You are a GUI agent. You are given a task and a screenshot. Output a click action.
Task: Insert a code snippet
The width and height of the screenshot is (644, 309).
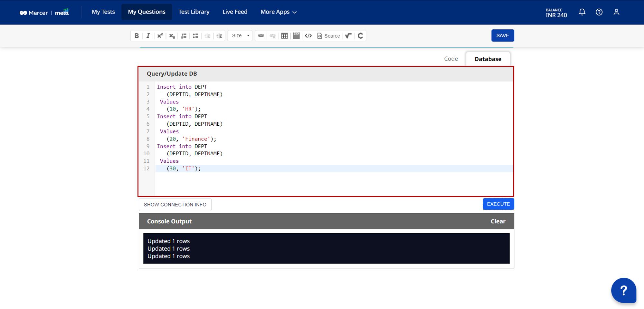point(308,36)
